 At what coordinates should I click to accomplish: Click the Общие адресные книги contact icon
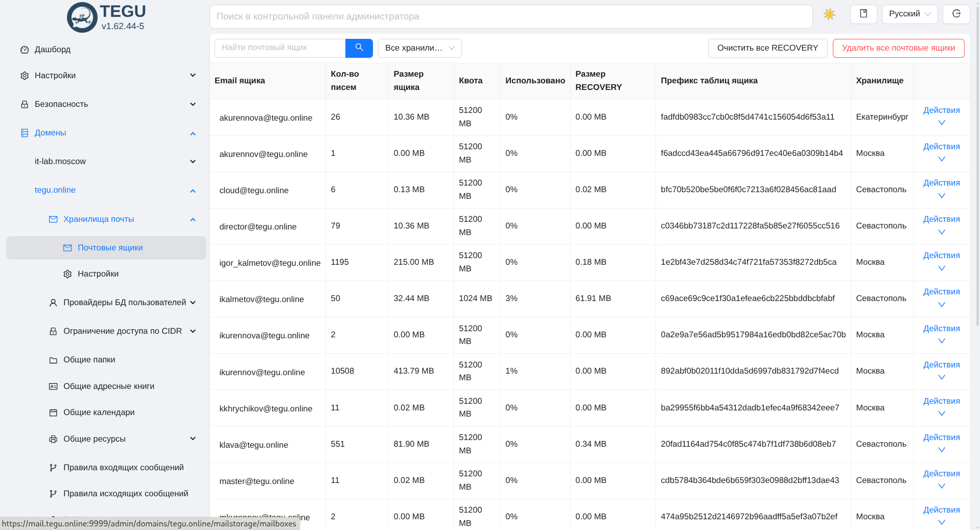(x=53, y=386)
